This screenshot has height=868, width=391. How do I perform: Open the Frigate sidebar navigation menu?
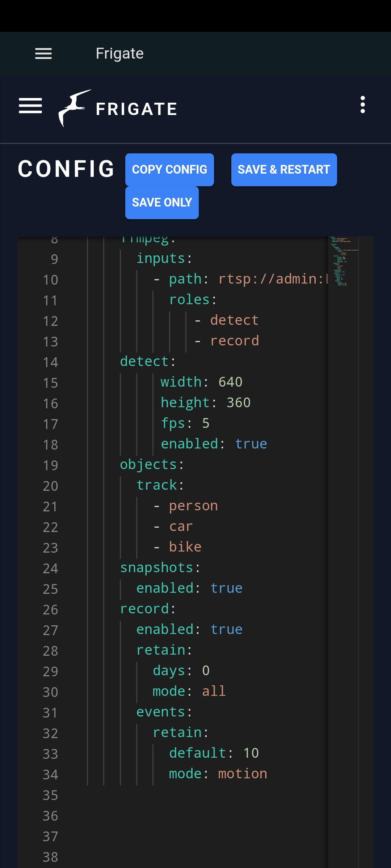[30, 106]
